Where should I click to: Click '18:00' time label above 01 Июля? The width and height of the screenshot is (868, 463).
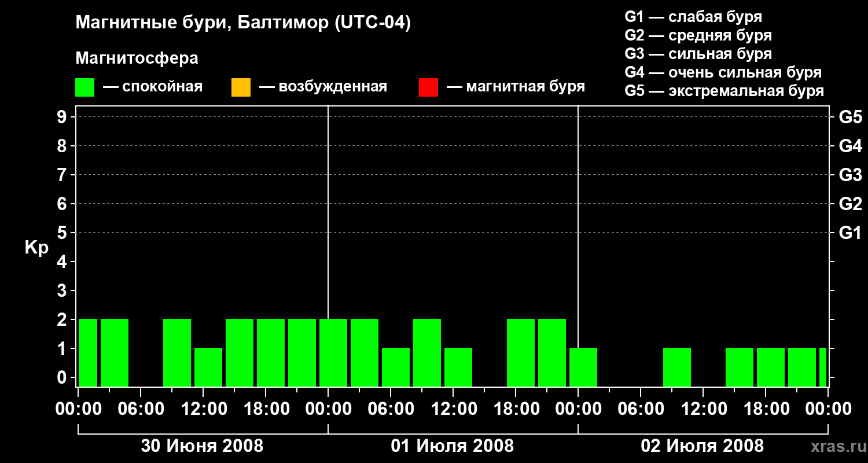click(x=516, y=409)
